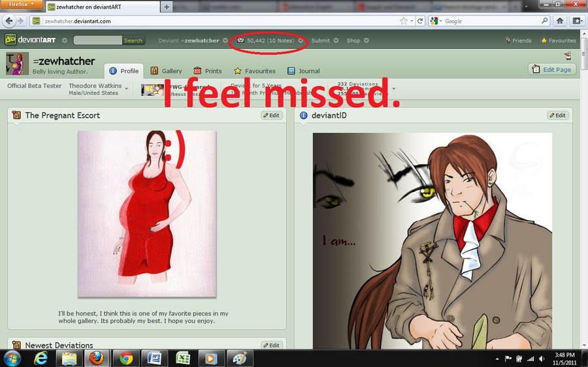This screenshot has width=588, height=367.
Task: Click the magnifier icon in Google box
Action: [x=544, y=21]
